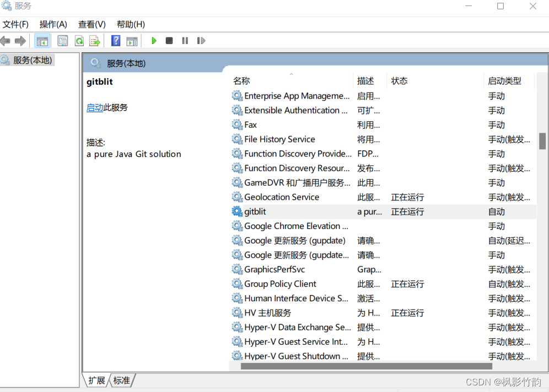Click the Restart Service toolbar icon
The height and width of the screenshot is (392, 549).
point(201,40)
